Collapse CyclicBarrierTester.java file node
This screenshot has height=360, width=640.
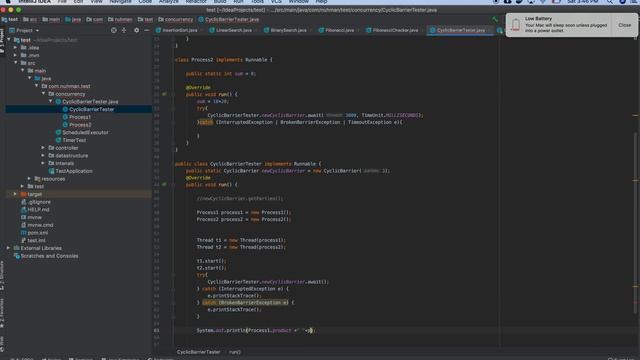pyautogui.click(x=50, y=102)
